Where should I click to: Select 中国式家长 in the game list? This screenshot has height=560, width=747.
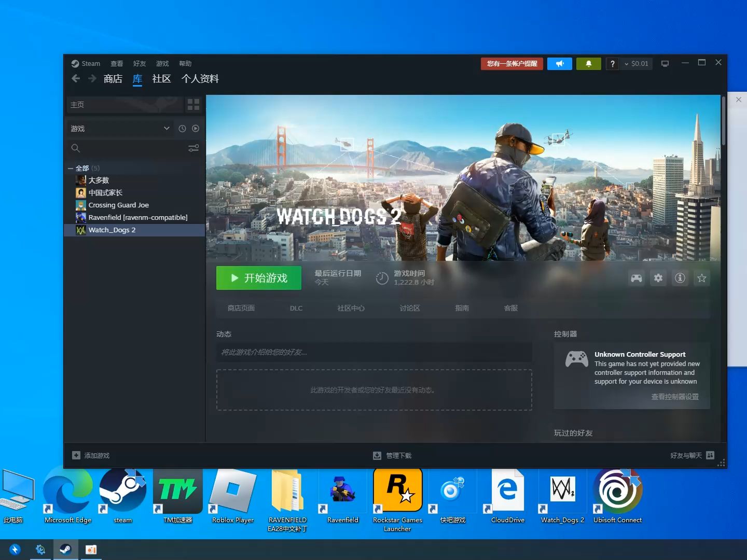[134, 193]
